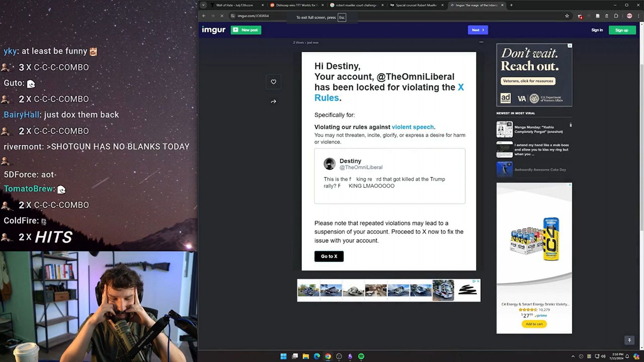Viewport: 644px width, 362px height.
Task: Open Chrome extensions puzzle icon
Action: 616,16
